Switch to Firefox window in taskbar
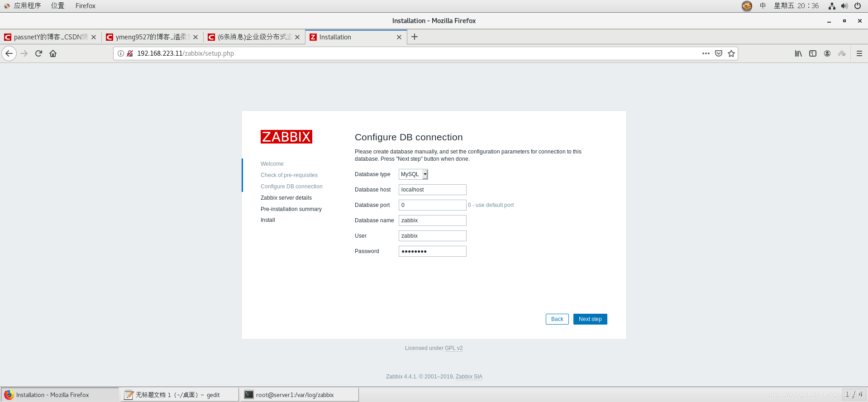 (x=60, y=395)
